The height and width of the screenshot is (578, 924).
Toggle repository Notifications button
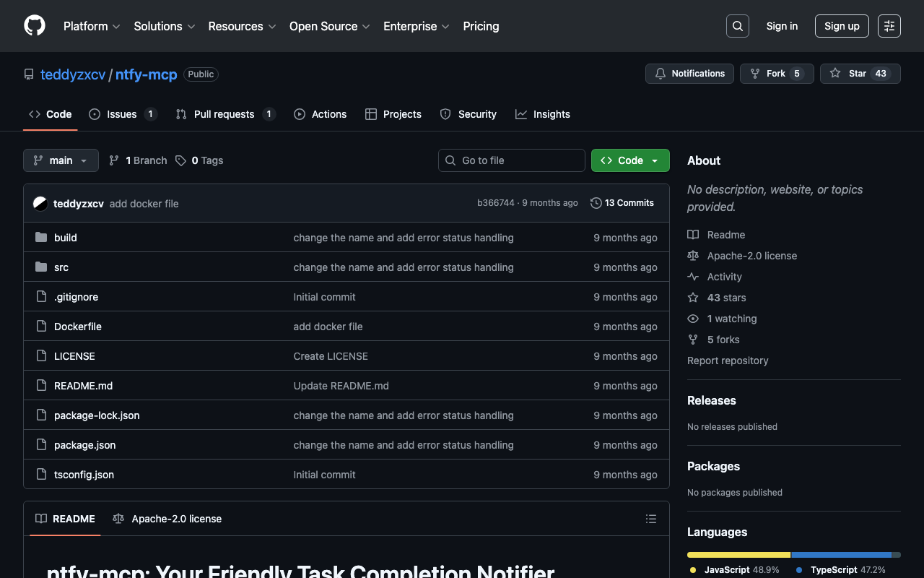(x=689, y=74)
